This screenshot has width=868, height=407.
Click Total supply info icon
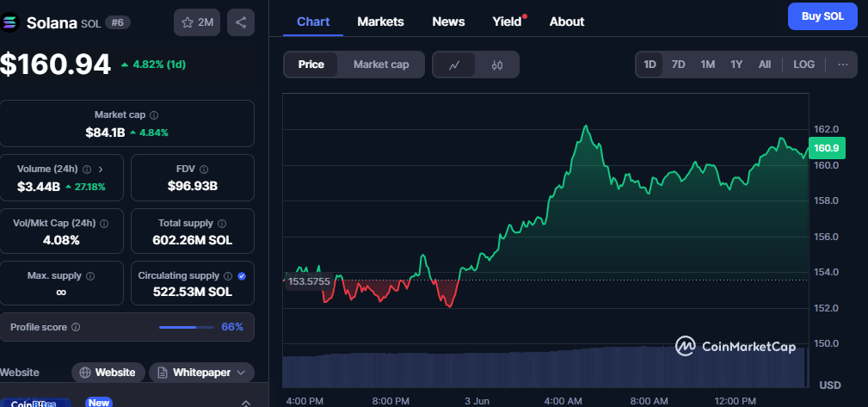222,223
